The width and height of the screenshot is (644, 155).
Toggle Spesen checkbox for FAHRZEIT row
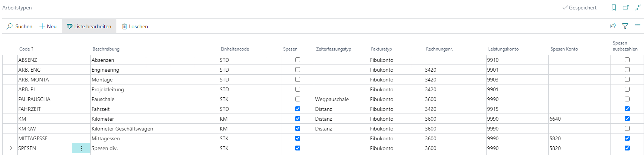[x=298, y=109]
